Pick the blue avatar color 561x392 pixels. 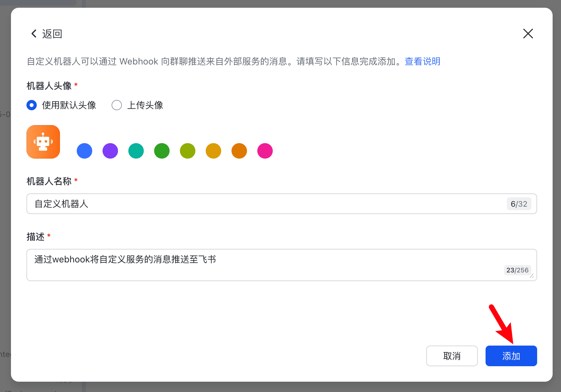(x=84, y=151)
